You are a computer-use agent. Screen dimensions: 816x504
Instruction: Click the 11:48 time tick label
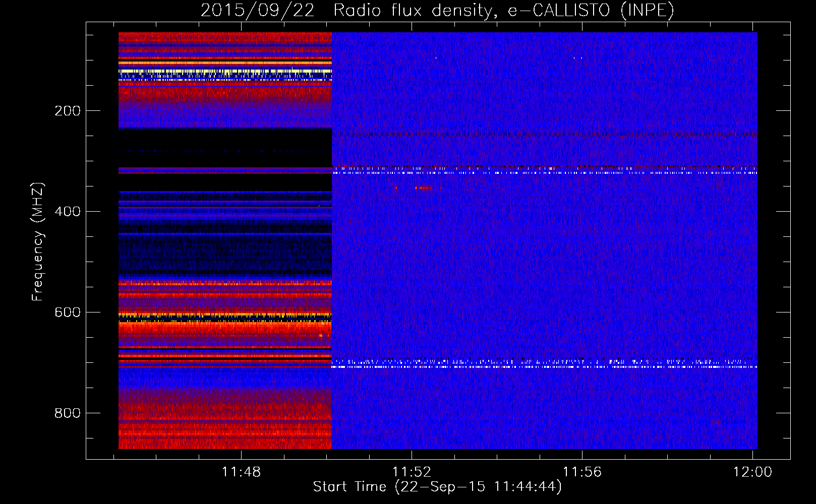[242, 472]
